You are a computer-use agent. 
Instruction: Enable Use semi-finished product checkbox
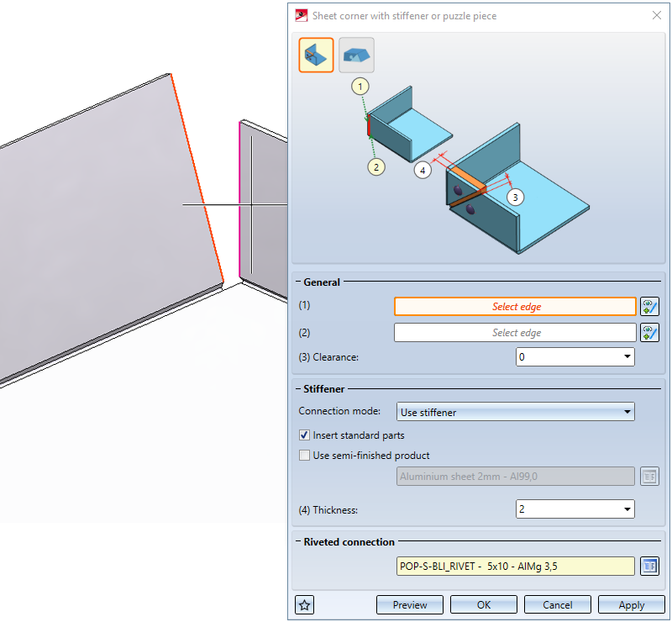coord(304,455)
